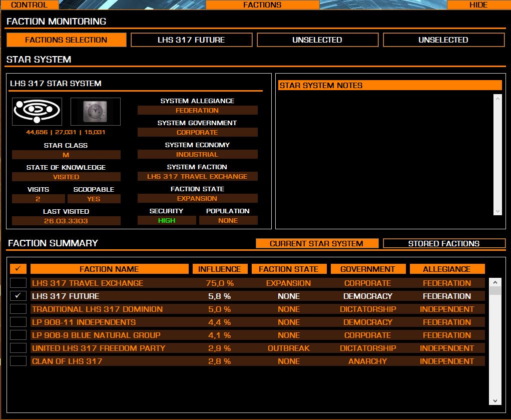Click the Visits value 2
This screenshot has width=511, height=420.
(38, 199)
